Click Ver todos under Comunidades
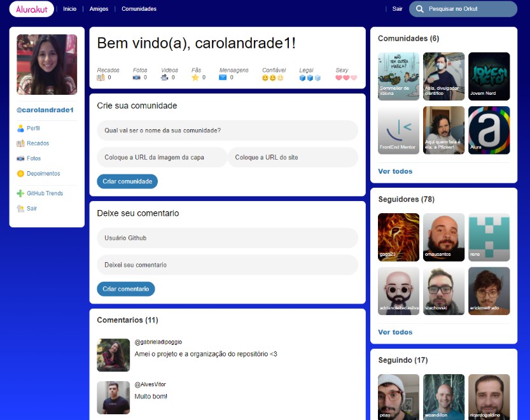Viewport: 530px width, 420px height. [395, 171]
